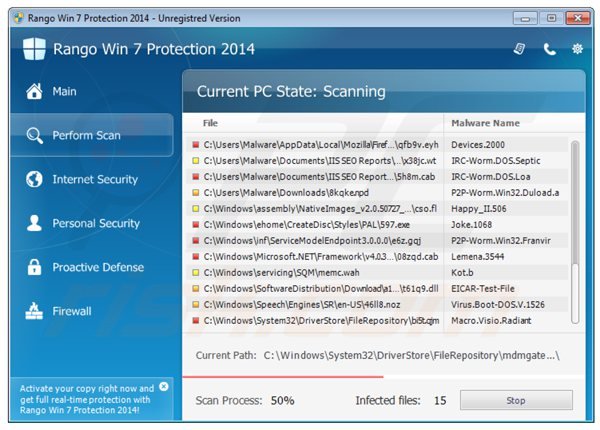
Task: Click the Internet Security globe icon
Action: click(34, 179)
